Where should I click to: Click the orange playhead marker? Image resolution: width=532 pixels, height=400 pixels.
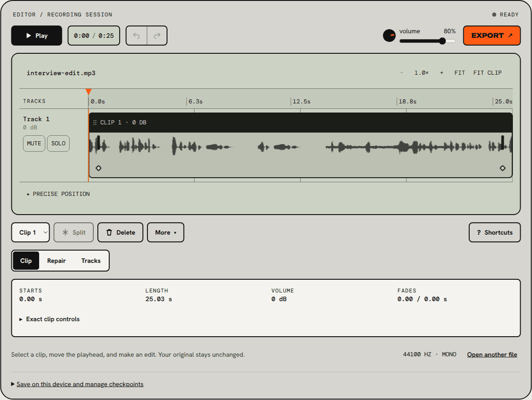click(88, 92)
